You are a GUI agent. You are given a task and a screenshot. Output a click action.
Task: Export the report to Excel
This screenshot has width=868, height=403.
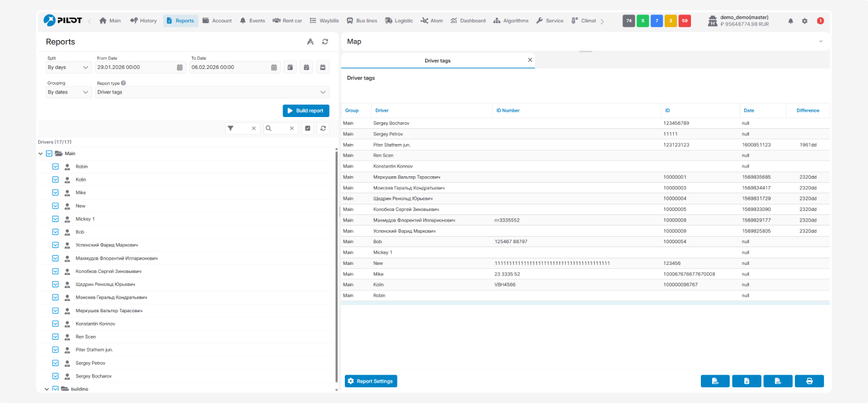746,381
